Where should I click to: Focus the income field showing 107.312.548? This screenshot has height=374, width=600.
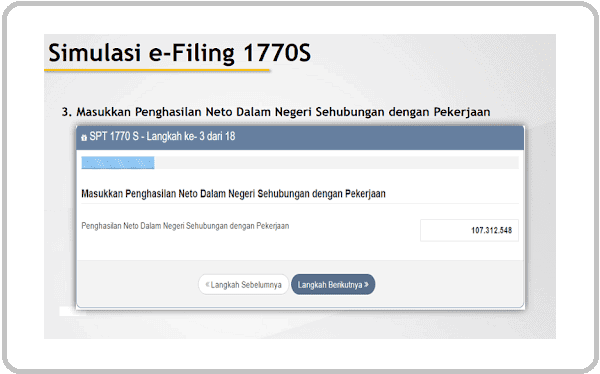(469, 230)
